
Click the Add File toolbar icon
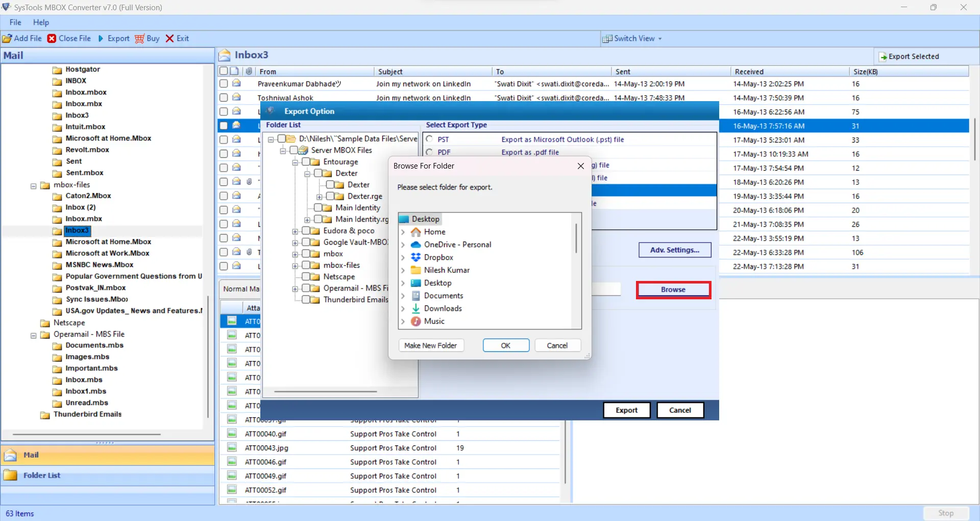(7, 38)
